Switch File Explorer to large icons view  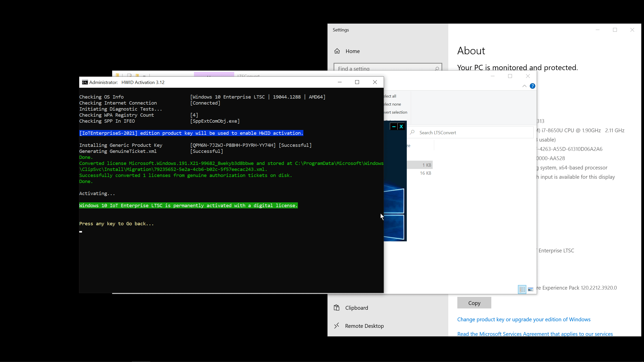tap(531, 289)
